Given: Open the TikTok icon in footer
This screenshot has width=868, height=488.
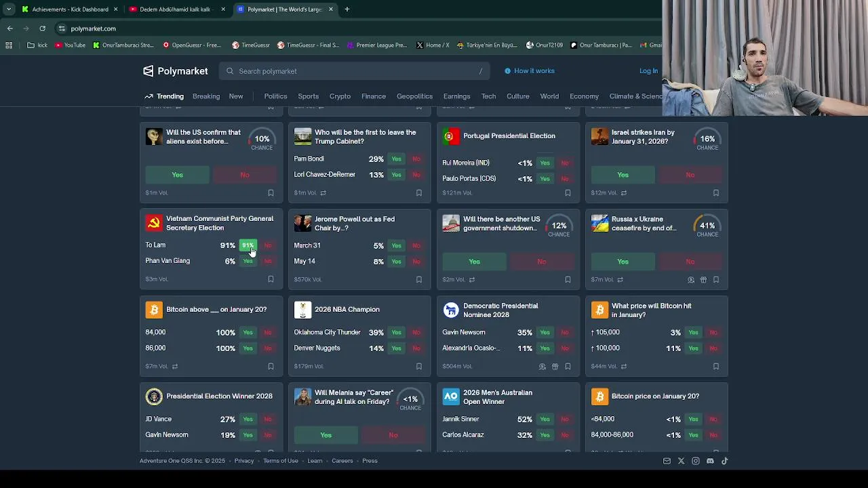Looking at the screenshot, I should 724,461.
